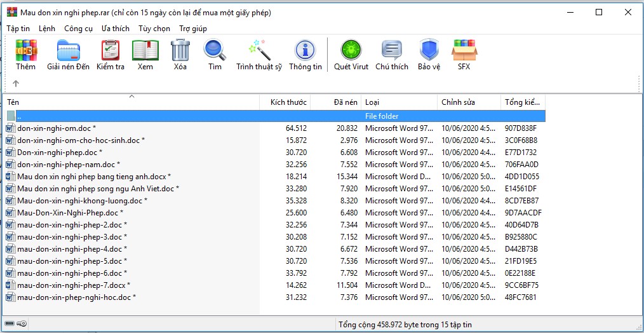Click checksum 907D838F
Viewport: 644px width, 333px height.
click(x=521, y=128)
